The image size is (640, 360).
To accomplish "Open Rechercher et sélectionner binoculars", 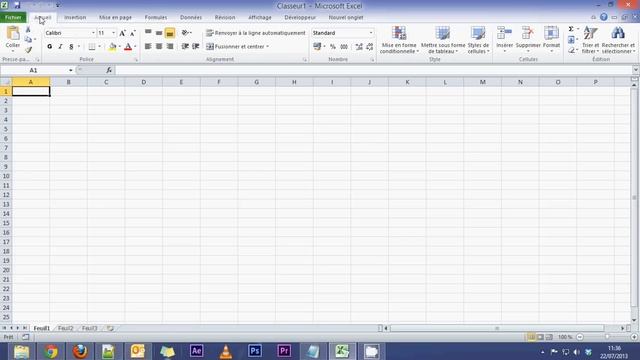I will click(618, 40).
